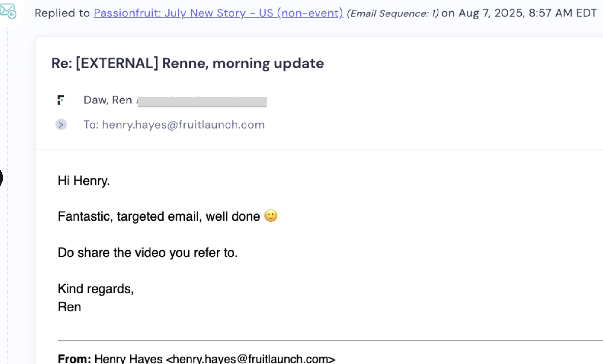Expand the recipient details chevron
This screenshot has height=364, width=603.
61,125
